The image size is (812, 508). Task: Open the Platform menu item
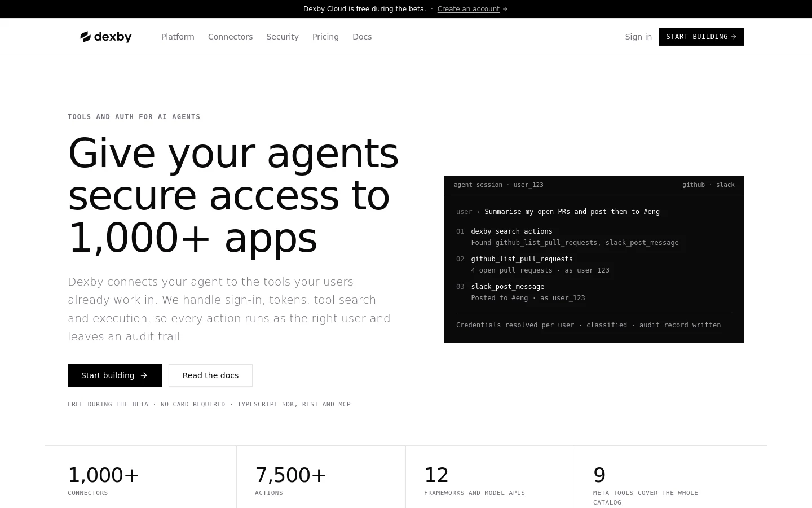coord(178,37)
